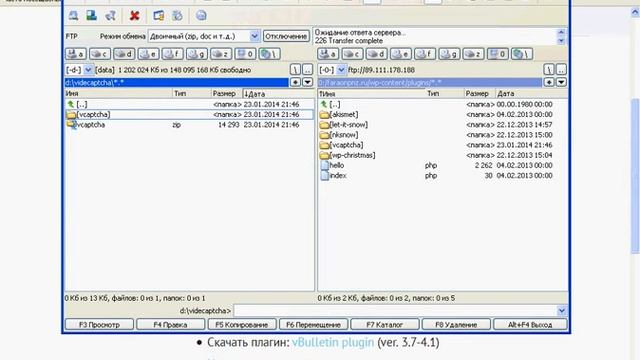Select drive d in right panel
The height and width of the screenshot is (360, 640).
tap(376, 54)
